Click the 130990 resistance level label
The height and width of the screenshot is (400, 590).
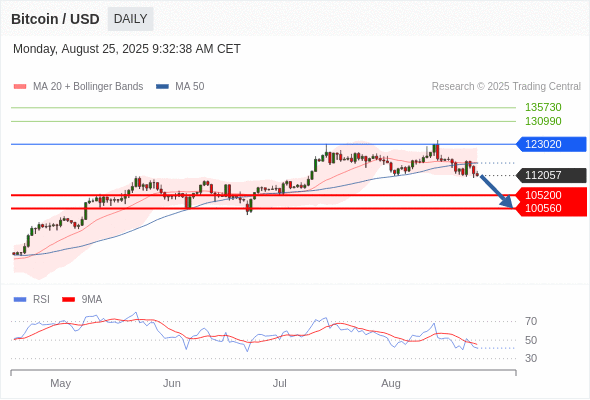pos(543,121)
